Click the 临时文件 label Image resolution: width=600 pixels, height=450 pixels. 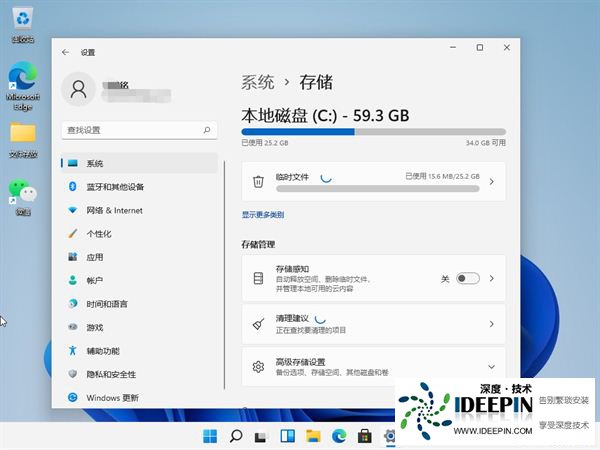[292, 177]
